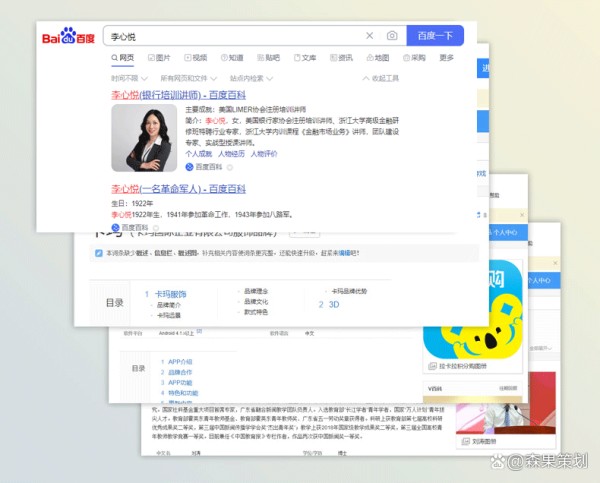Switch to the 贴吧 tab
600x483 pixels.
coord(269,58)
